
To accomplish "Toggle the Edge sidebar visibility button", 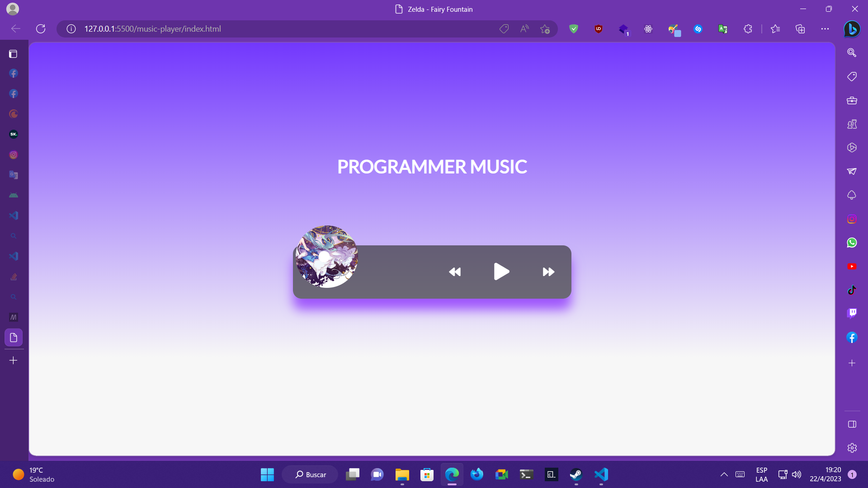I will click(852, 424).
